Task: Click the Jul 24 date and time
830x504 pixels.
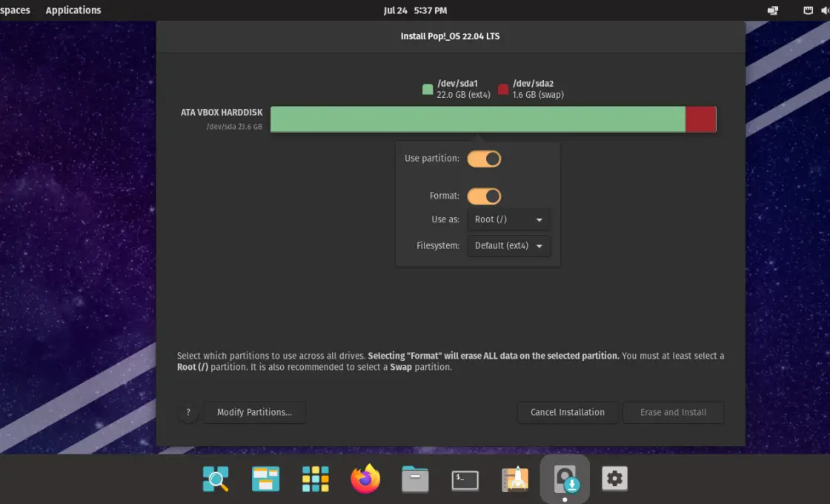Action: tap(415, 10)
